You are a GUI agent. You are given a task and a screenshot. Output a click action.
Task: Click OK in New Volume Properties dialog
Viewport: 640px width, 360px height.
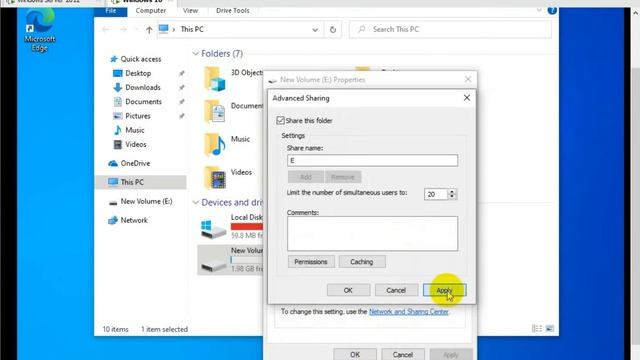(355, 355)
